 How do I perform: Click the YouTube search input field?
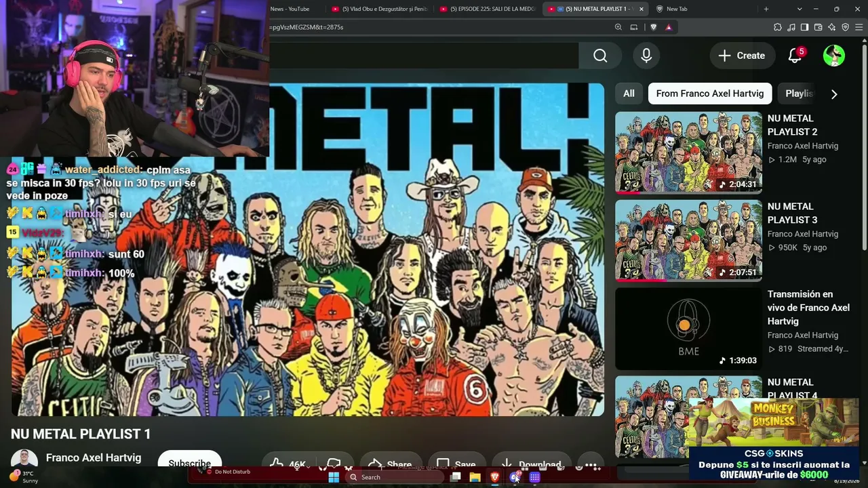[424, 56]
